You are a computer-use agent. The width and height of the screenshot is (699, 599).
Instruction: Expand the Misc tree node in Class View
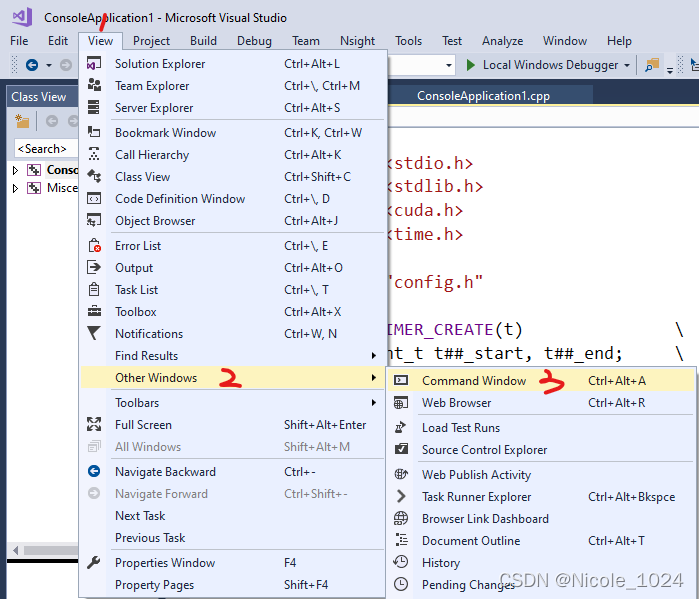(15, 188)
